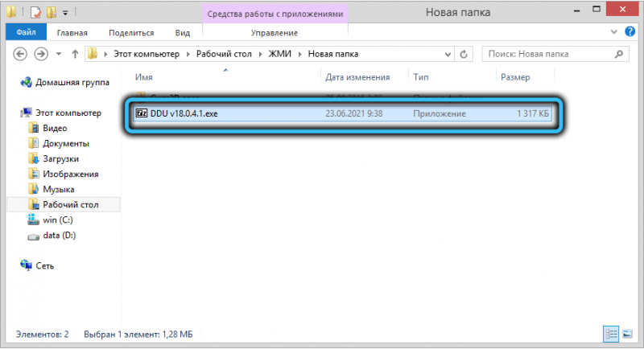644x349 pixels.
Task: Sort by the Имя column header
Action: pos(144,77)
